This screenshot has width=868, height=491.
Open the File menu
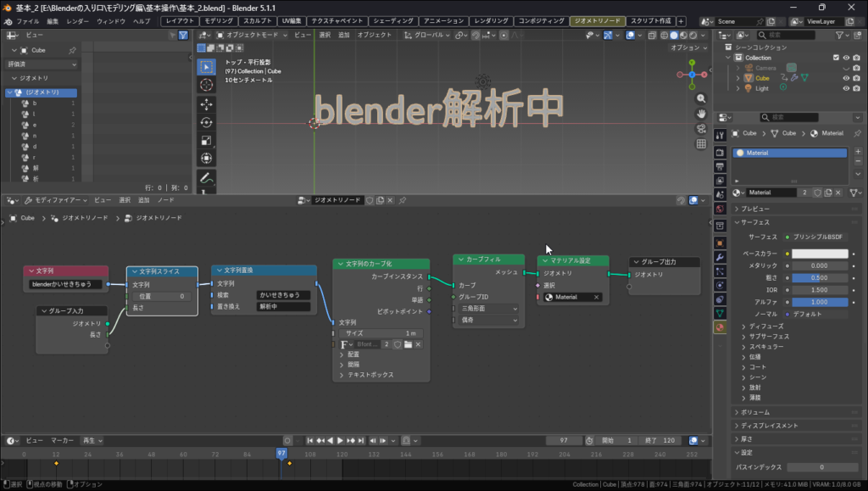point(28,21)
